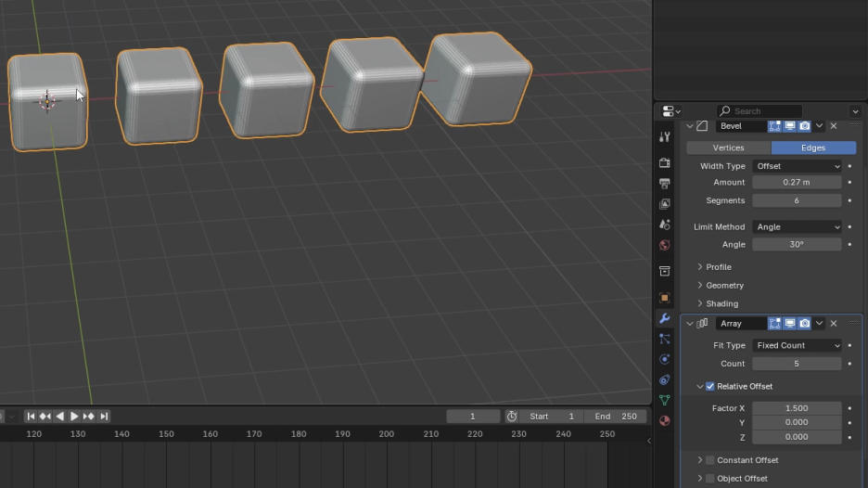Enable the Constant Offset checkbox
868x488 pixels.
pos(710,460)
